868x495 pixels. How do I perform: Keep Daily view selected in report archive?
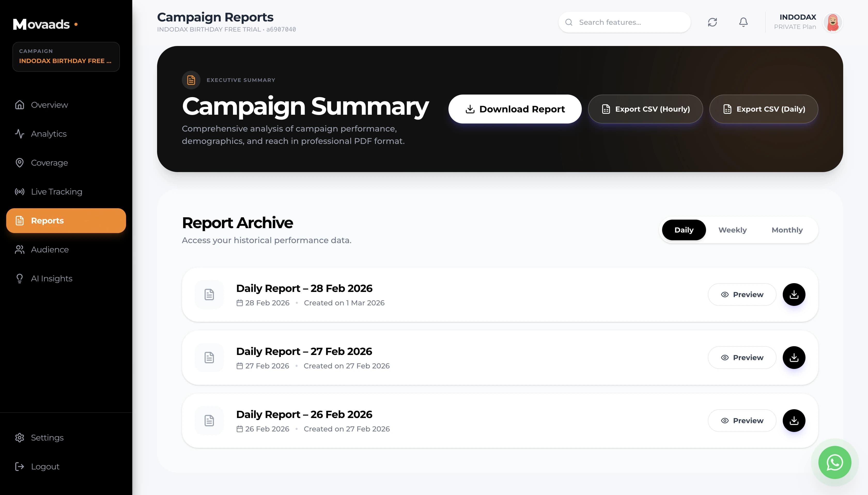pos(684,230)
